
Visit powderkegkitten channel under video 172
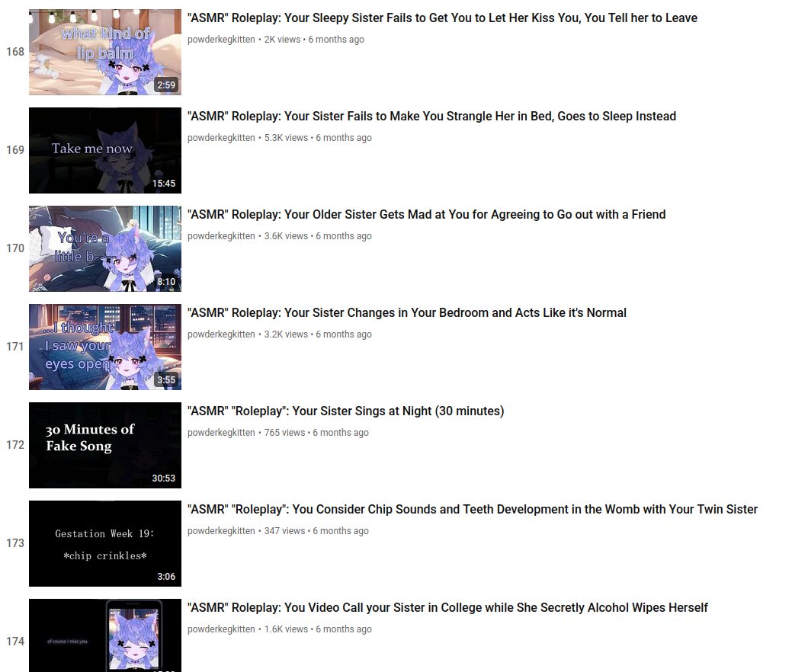tap(221, 433)
